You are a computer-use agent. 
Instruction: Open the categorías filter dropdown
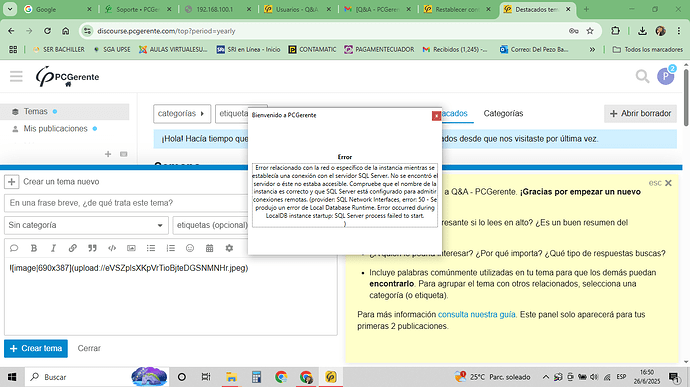(x=182, y=114)
